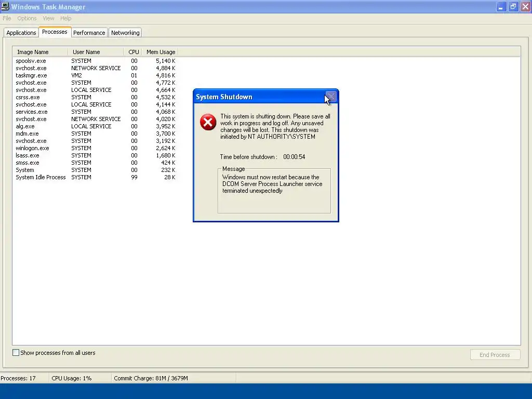Sort by Mem Usage column header
The image size is (532, 399).
pyautogui.click(x=160, y=52)
